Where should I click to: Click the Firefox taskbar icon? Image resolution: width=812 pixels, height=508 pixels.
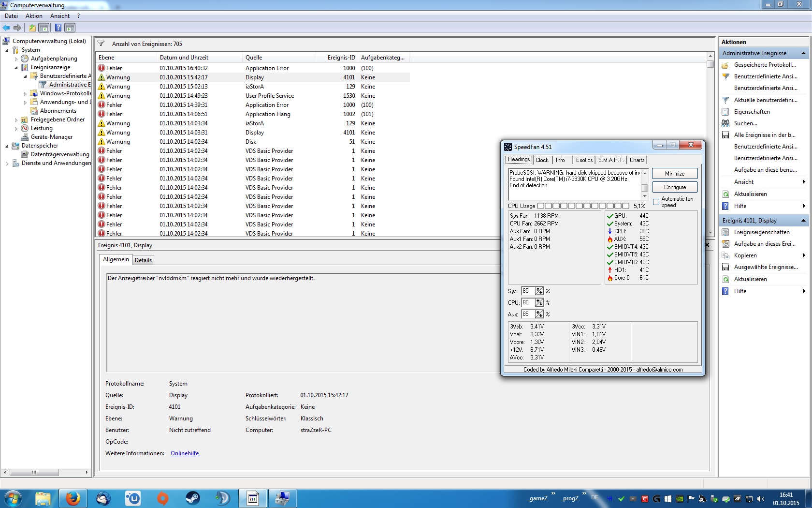point(72,498)
